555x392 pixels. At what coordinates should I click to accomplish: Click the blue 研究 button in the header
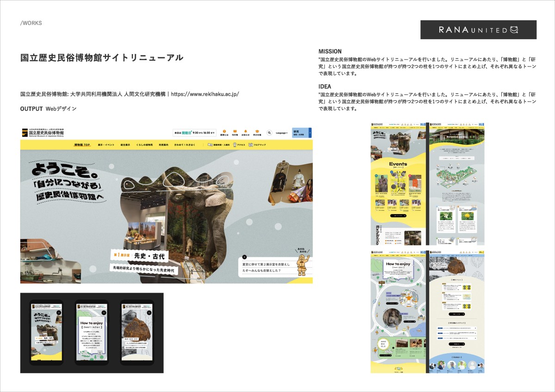click(x=302, y=133)
